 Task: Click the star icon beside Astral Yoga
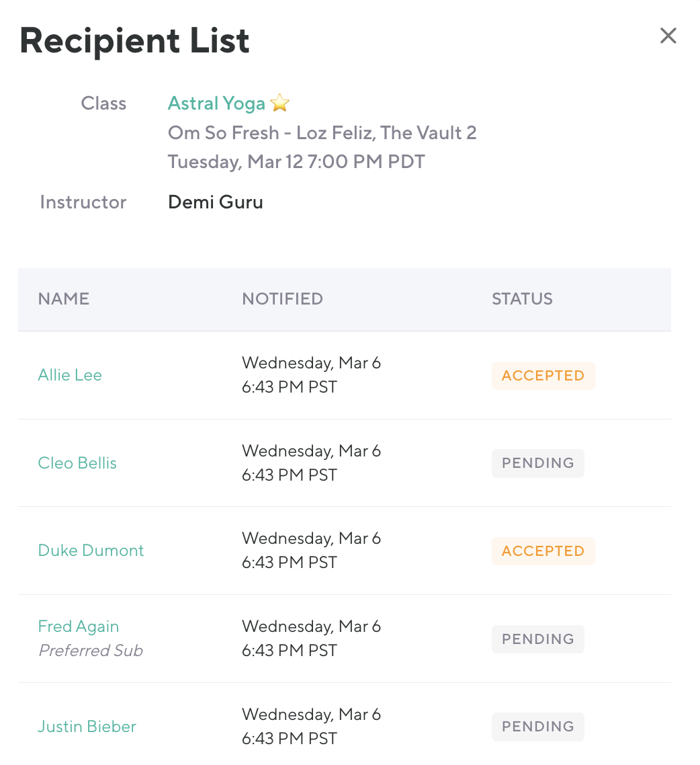tap(279, 104)
